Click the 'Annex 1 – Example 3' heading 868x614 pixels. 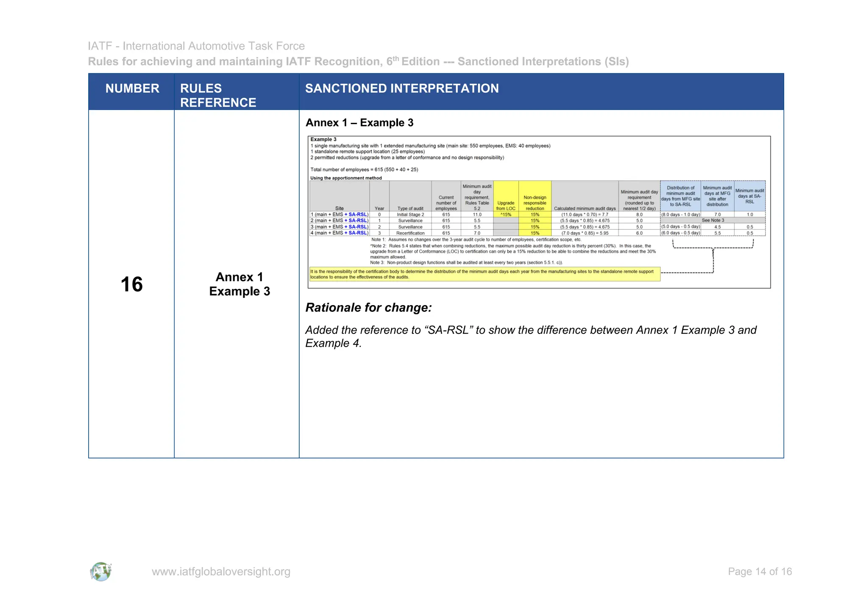359,123
